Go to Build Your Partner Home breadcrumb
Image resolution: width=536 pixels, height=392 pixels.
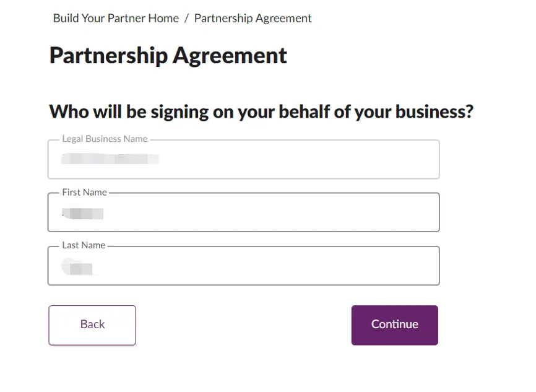(x=116, y=18)
